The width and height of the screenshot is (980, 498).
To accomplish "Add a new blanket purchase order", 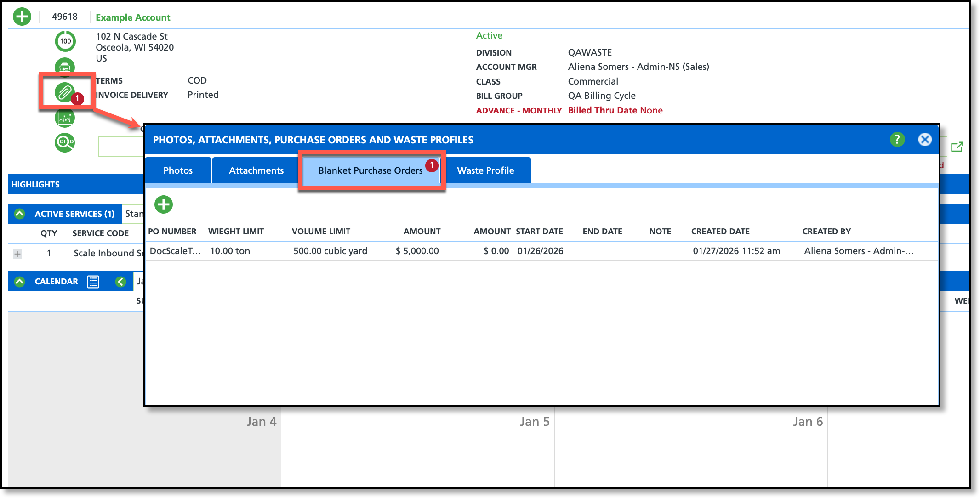I will click(x=164, y=204).
